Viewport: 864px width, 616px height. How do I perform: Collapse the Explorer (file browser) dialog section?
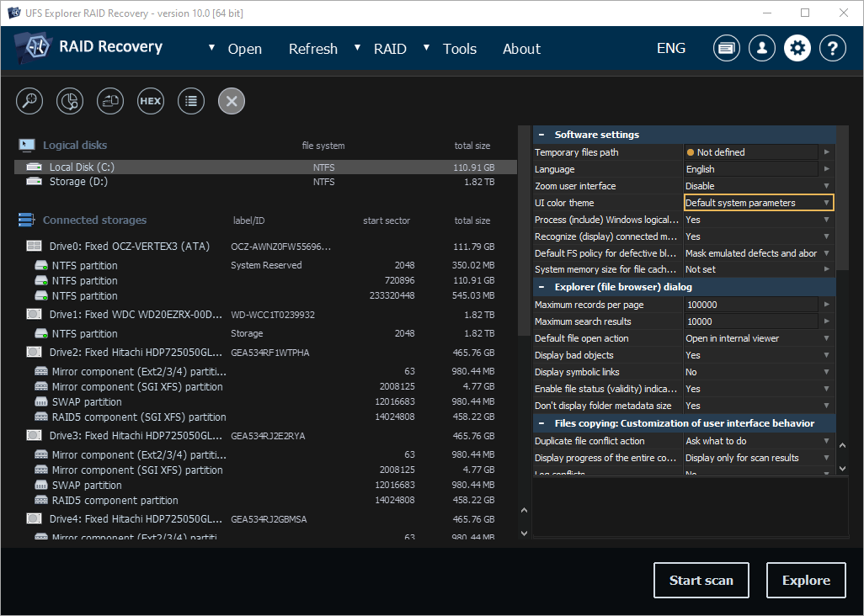541,287
